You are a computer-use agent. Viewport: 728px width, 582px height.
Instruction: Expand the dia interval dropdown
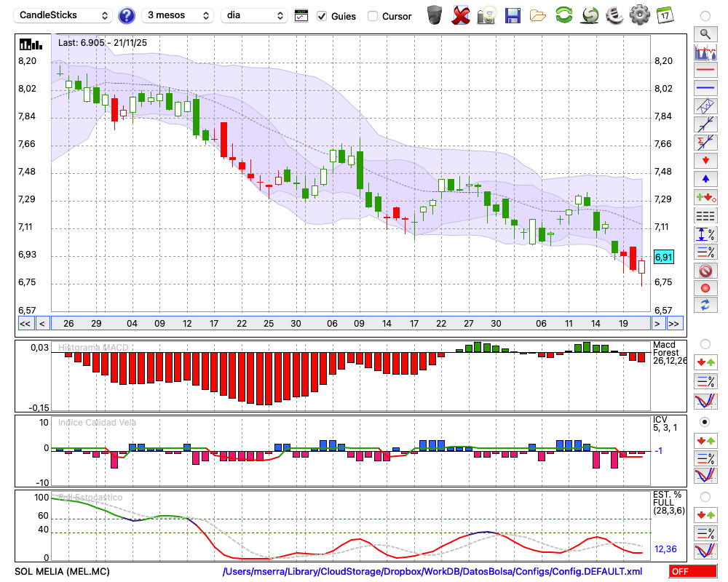pos(255,15)
